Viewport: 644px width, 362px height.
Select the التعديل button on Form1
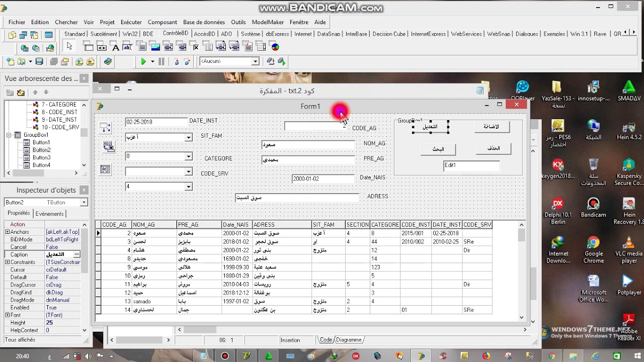(430, 127)
